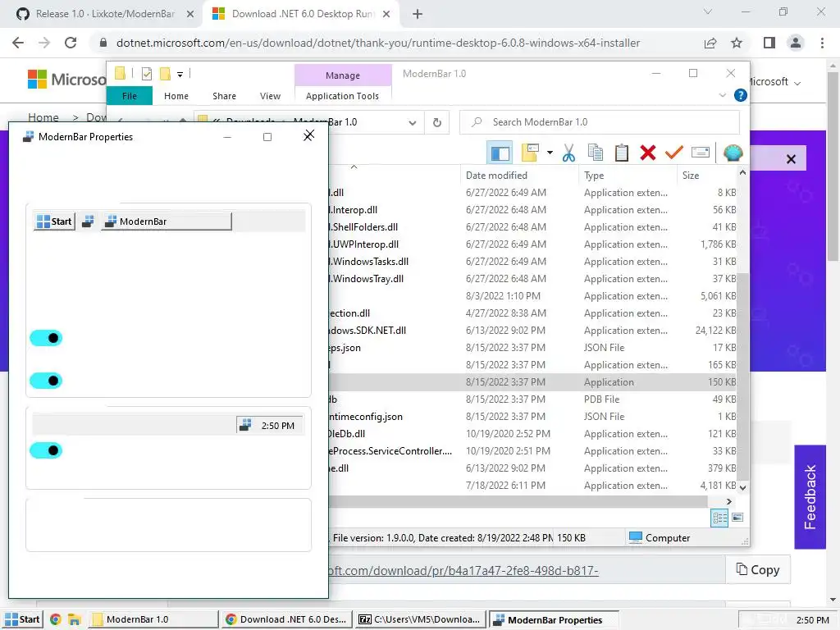Screen dimensions: 840x630
Task: Open the Customize Quick Access Toolbar dropdown
Action: 180,75
